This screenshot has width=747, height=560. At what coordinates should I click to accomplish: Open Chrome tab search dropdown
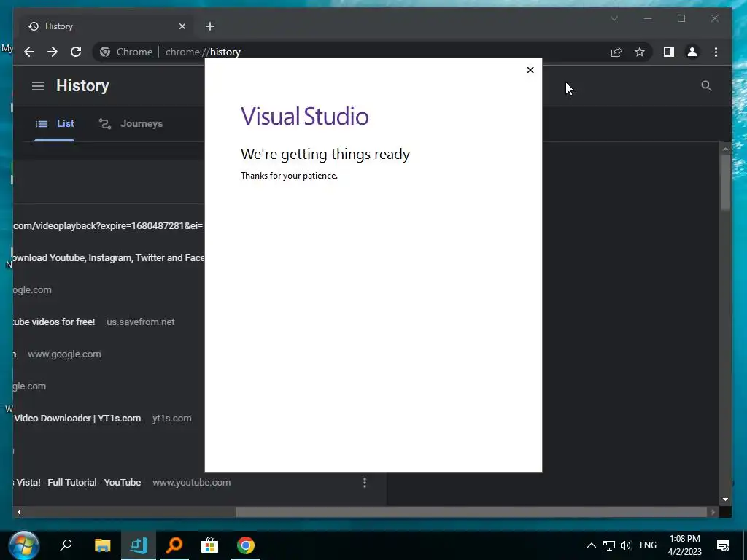(614, 18)
